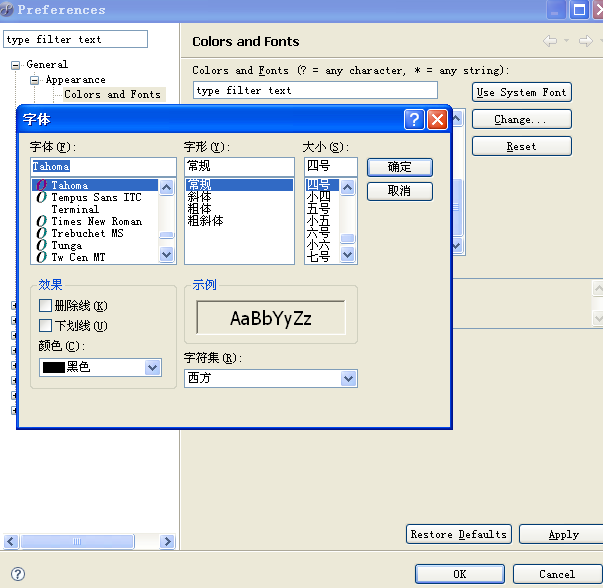Click the 取消 cancel button
603x588 pixels.
400,191
